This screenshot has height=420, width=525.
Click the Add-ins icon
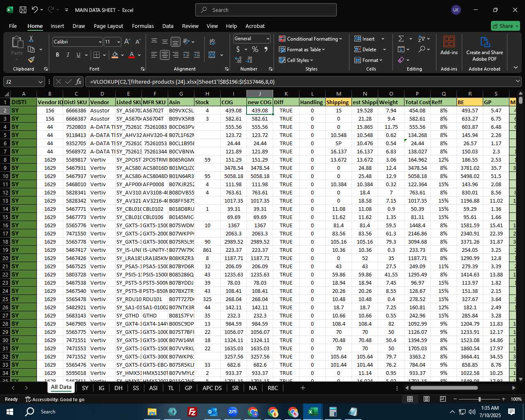(x=449, y=41)
